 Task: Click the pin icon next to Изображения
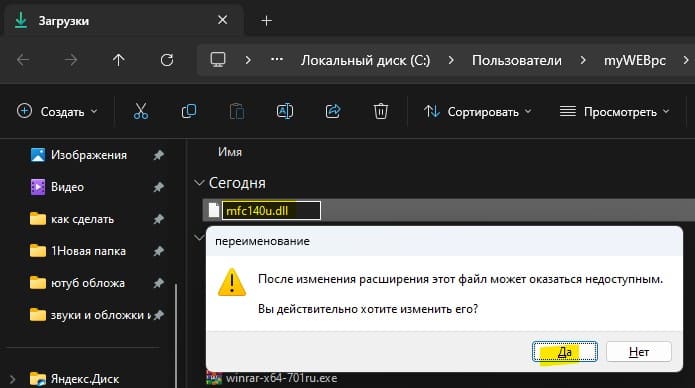(x=158, y=155)
